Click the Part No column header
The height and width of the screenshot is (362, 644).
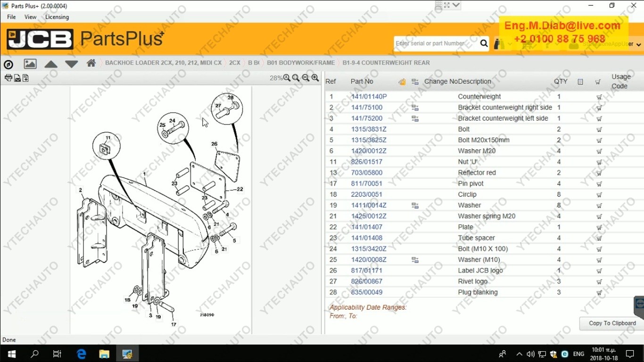coord(362,82)
